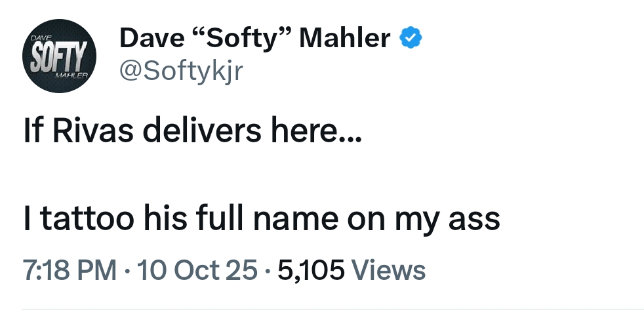Open the Dave "Softy" Mahler display name

tap(254, 39)
